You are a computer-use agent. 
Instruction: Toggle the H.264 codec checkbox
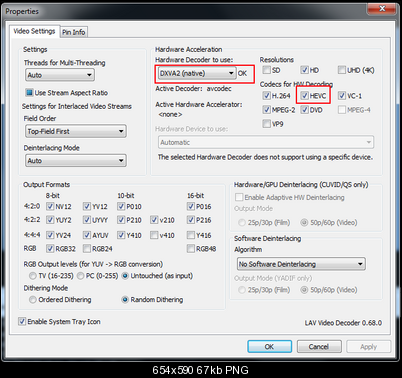coord(266,96)
